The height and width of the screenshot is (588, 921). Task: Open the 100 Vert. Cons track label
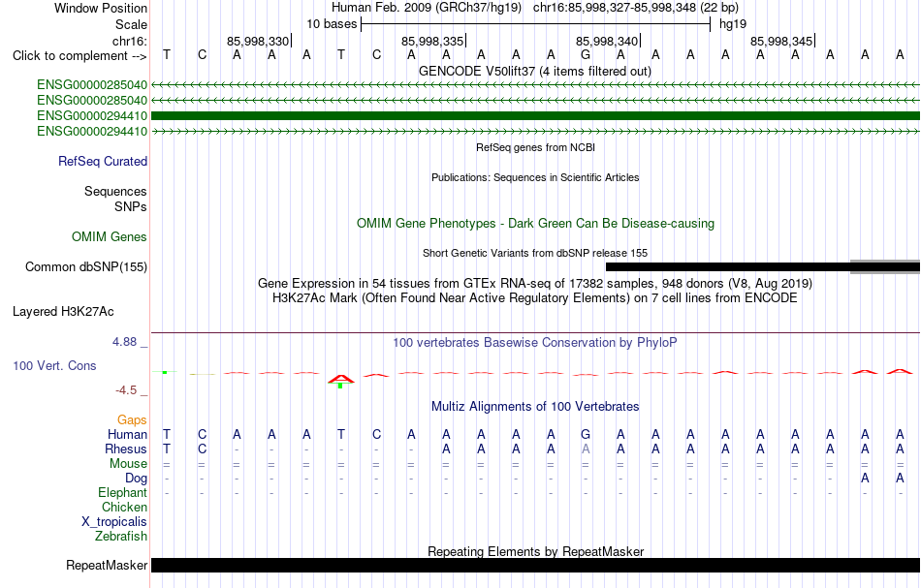pyautogui.click(x=54, y=366)
